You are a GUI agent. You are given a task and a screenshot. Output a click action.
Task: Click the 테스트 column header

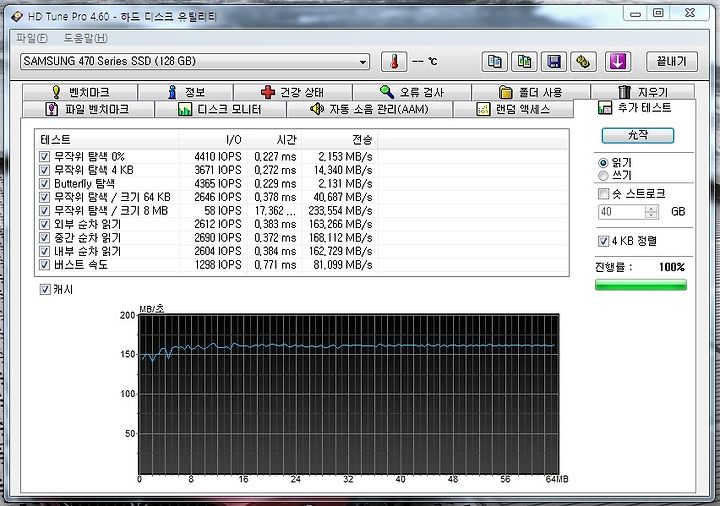pyautogui.click(x=106, y=140)
